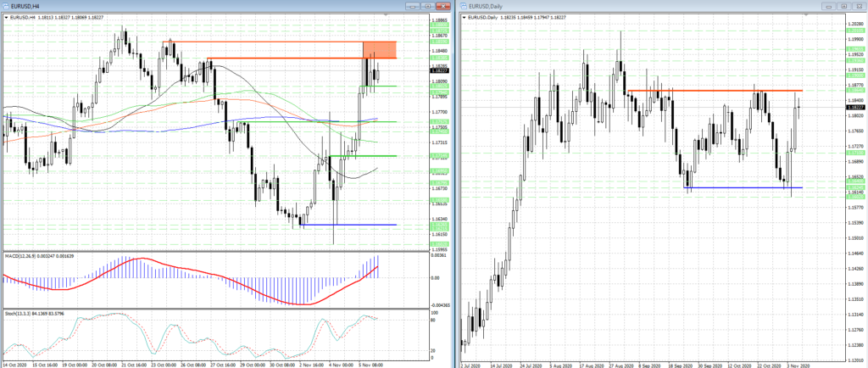Click '18 Sep 2020' on Daily time axis

point(679,365)
